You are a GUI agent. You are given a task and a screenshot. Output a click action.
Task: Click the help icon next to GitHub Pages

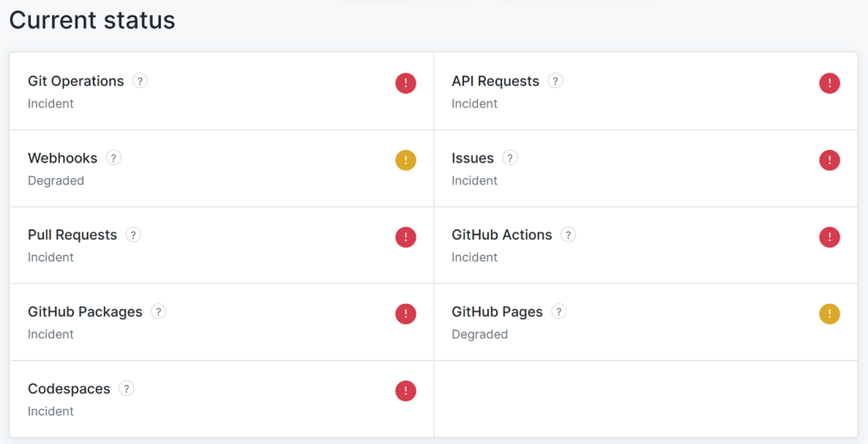(x=558, y=312)
